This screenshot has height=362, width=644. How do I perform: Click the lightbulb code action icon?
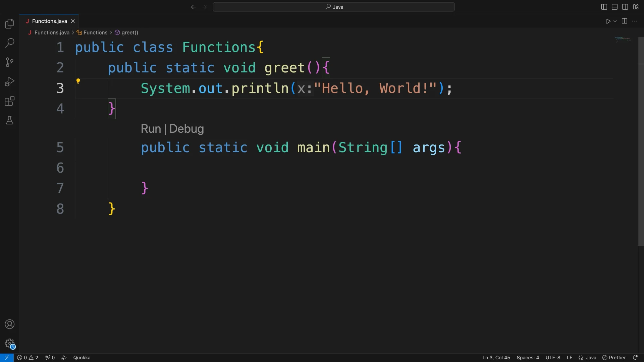coord(78,81)
